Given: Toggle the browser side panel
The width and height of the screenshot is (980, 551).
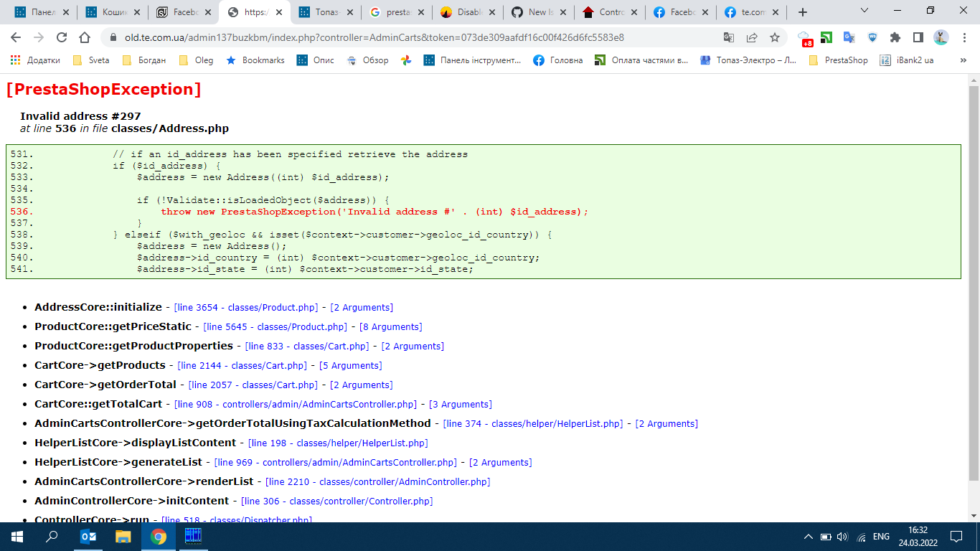Looking at the screenshot, I should pyautogui.click(x=918, y=37).
